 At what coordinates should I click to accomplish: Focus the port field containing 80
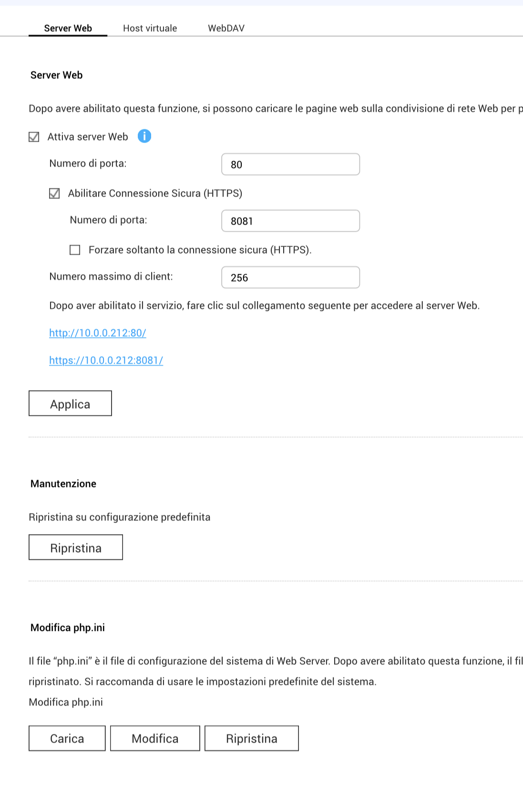290,164
